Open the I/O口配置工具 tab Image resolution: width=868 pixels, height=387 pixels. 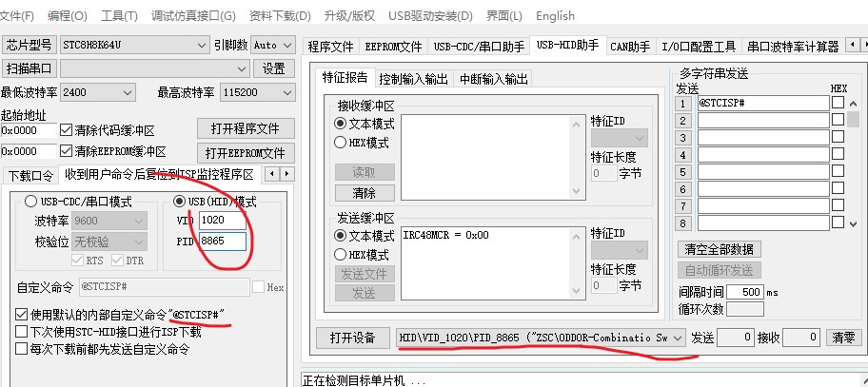point(699,47)
